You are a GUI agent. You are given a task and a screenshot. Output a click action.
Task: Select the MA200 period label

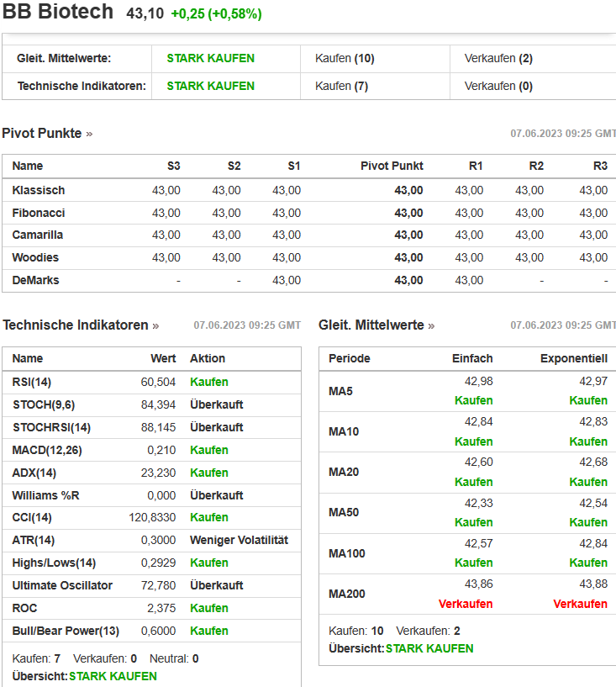(x=347, y=594)
